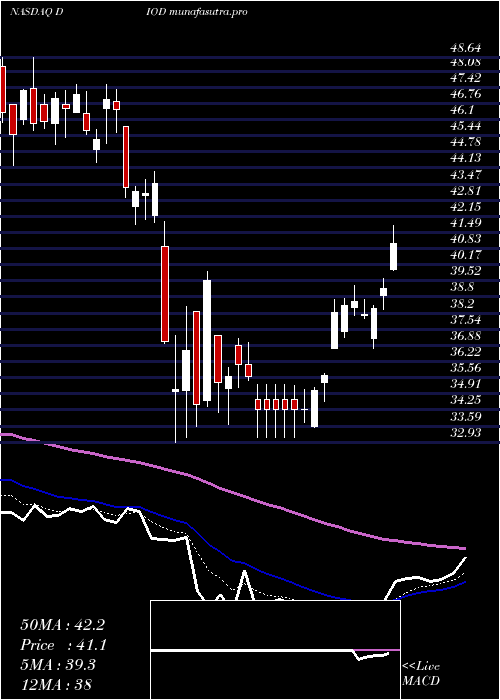Click the 39.52 price axis label
Image resolution: width=500 pixels, height=700 pixels.
click(465, 271)
